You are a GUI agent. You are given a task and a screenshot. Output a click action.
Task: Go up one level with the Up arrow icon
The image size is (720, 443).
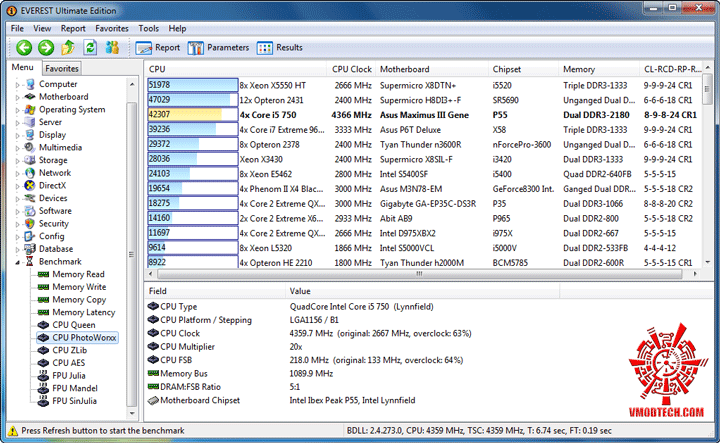(x=68, y=47)
